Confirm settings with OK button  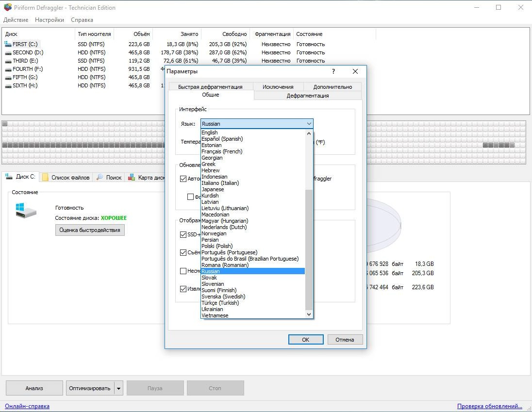pyautogui.click(x=306, y=339)
